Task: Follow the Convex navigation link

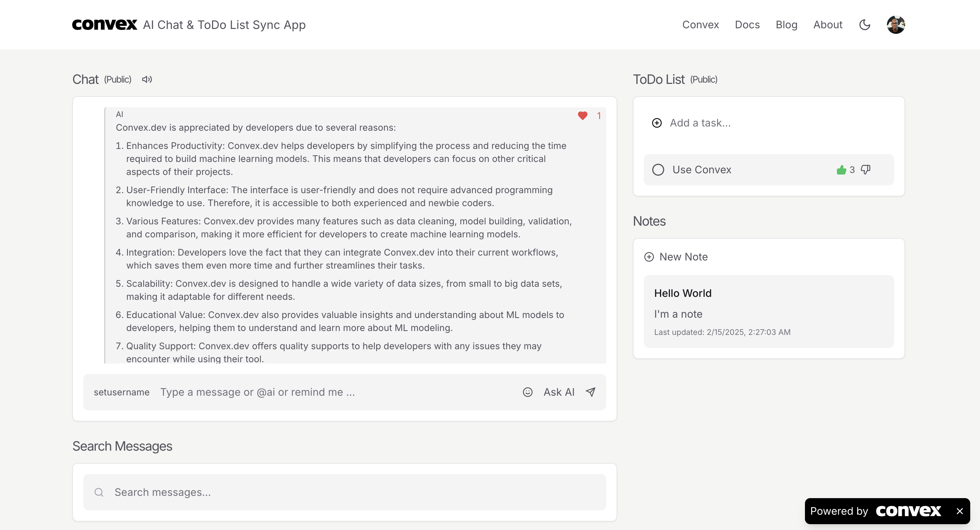Action: point(701,24)
